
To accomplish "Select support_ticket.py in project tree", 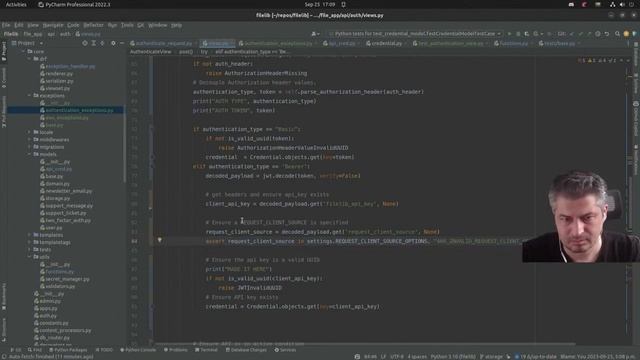I will (63, 213).
